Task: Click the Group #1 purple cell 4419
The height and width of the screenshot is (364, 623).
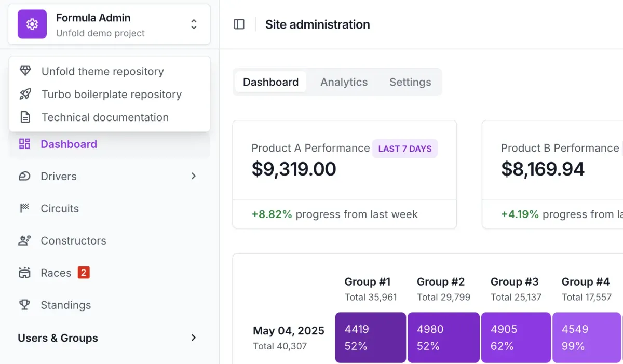Action: 371,338
